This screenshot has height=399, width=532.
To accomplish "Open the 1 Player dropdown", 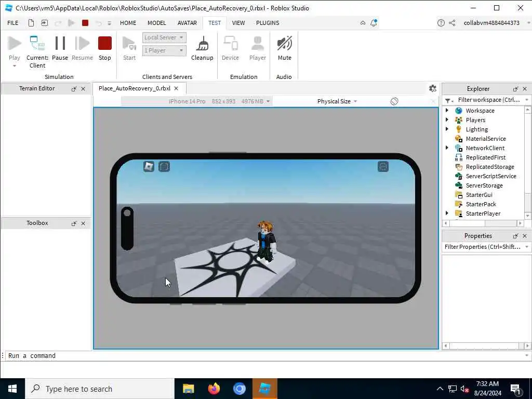I will (x=164, y=50).
